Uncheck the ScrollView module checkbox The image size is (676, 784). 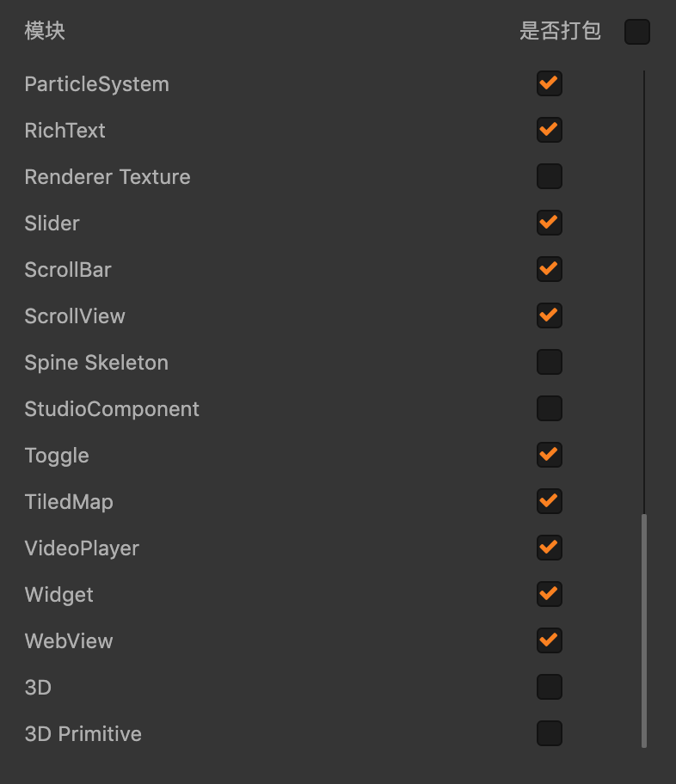coord(549,316)
